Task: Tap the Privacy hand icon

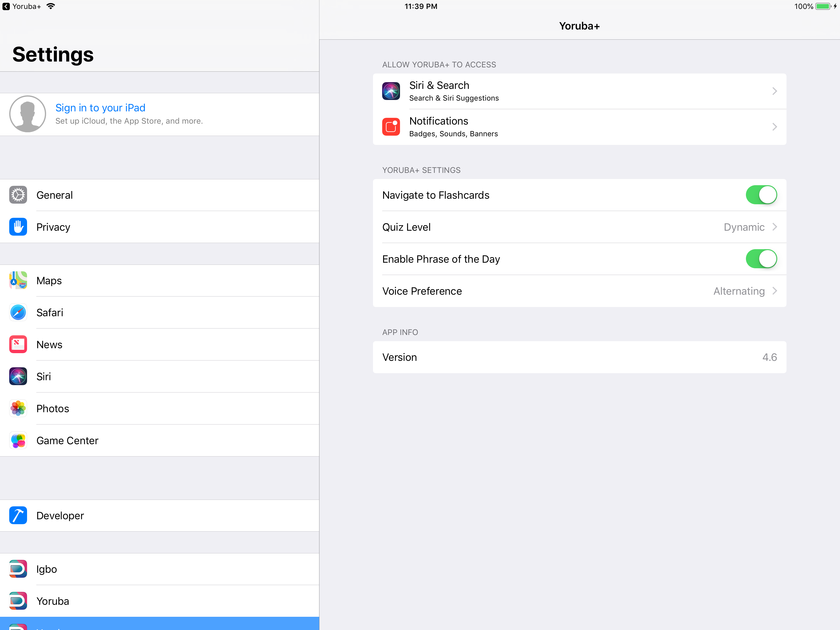Action: coord(18,227)
